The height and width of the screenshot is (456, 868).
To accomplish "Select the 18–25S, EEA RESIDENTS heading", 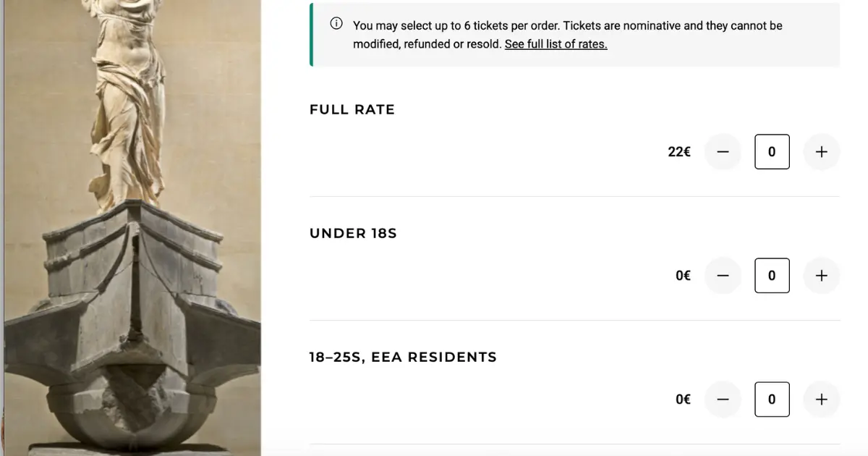I will click(403, 357).
